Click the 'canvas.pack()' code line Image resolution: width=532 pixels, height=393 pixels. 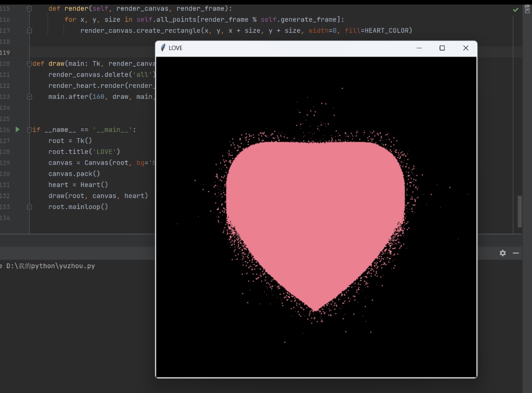(x=74, y=174)
